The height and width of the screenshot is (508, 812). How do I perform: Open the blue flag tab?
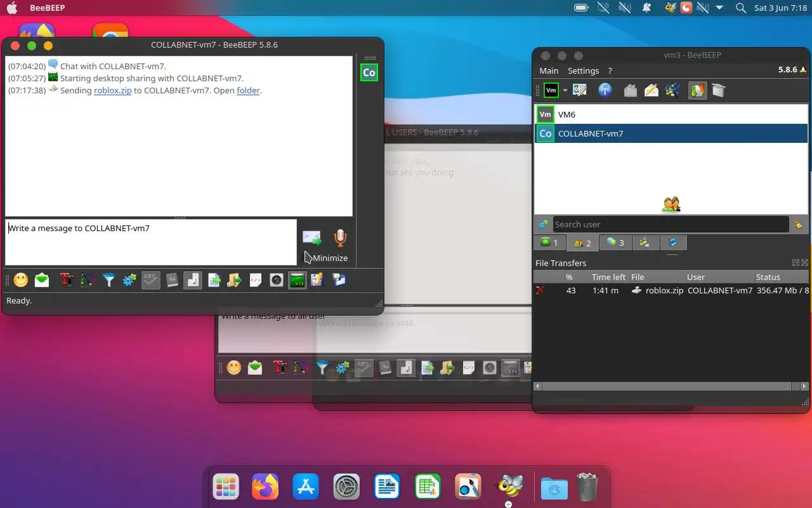pyautogui.click(x=673, y=243)
